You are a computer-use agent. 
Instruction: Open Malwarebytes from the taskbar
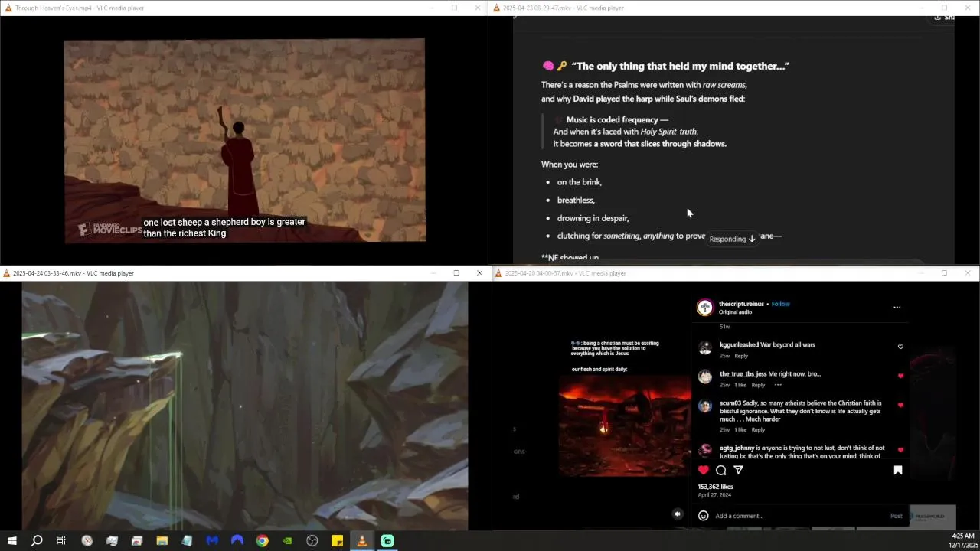(x=212, y=541)
